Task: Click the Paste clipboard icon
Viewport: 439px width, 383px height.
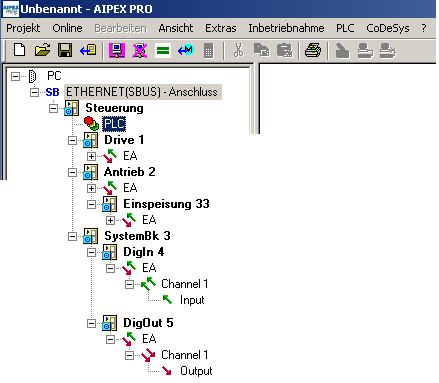Action: [284, 51]
